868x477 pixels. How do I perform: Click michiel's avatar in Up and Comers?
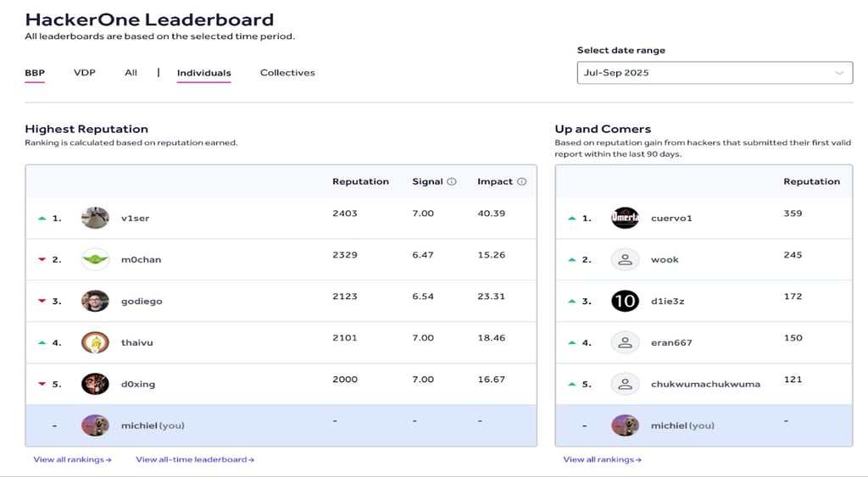[x=625, y=425]
